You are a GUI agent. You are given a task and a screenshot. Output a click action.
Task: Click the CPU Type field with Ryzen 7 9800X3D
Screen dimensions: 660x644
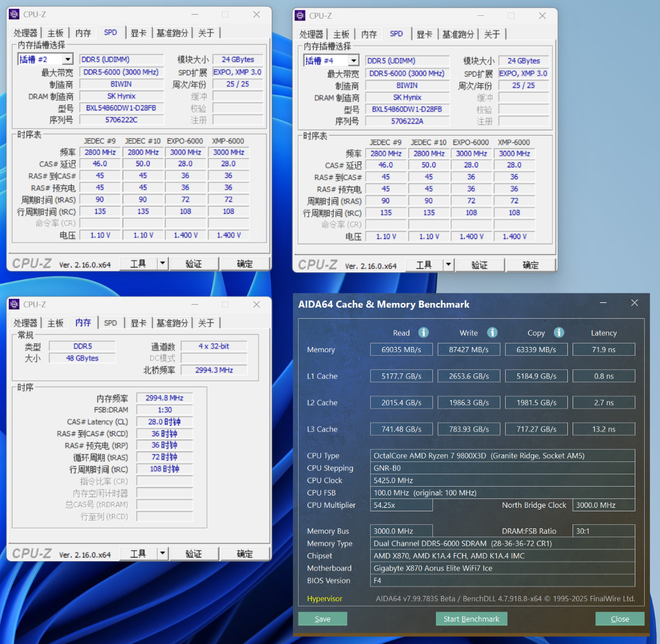503,456
